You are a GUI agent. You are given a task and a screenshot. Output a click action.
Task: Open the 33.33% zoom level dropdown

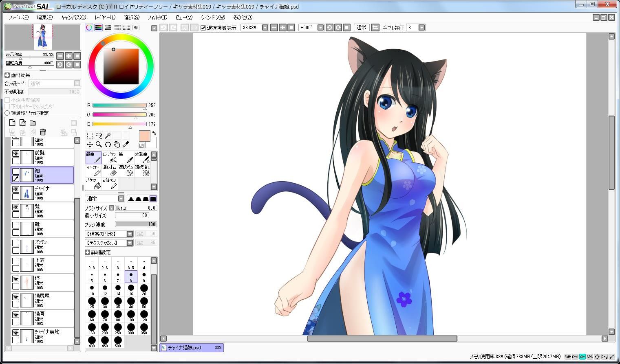[265, 28]
